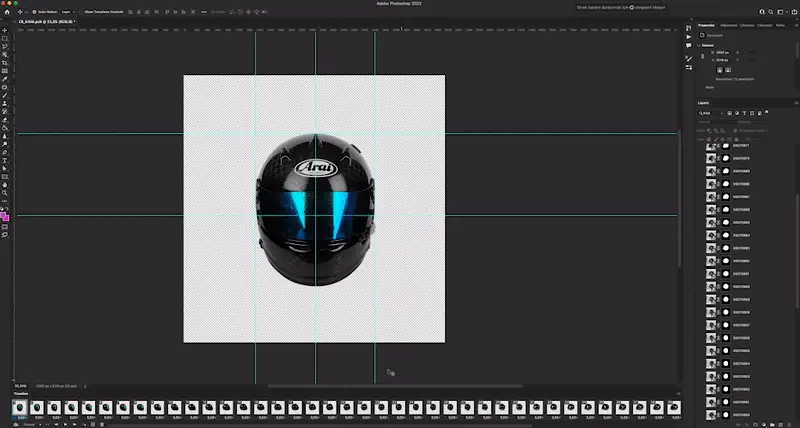Select the first animation frame thumbnail

click(19, 407)
